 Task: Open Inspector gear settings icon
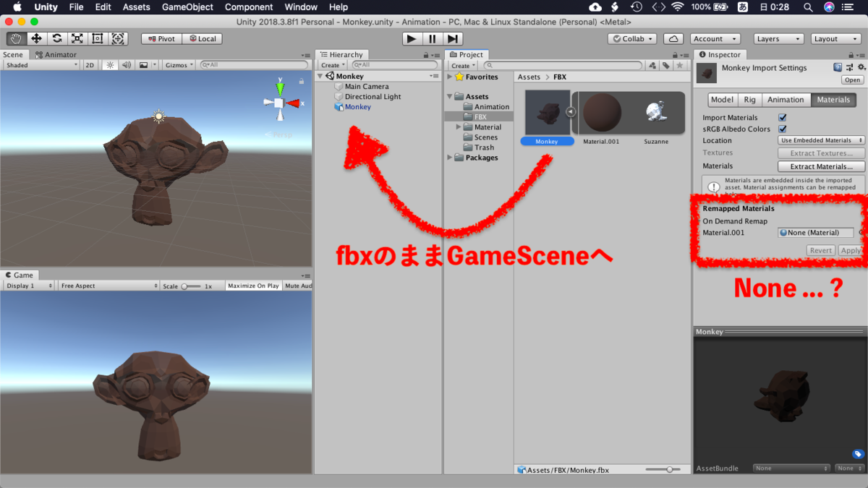point(861,67)
